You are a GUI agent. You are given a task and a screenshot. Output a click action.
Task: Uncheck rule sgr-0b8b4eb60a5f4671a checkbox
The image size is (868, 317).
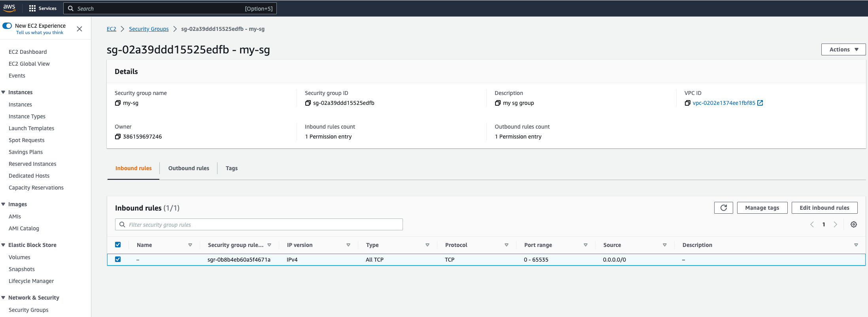(118, 259)
